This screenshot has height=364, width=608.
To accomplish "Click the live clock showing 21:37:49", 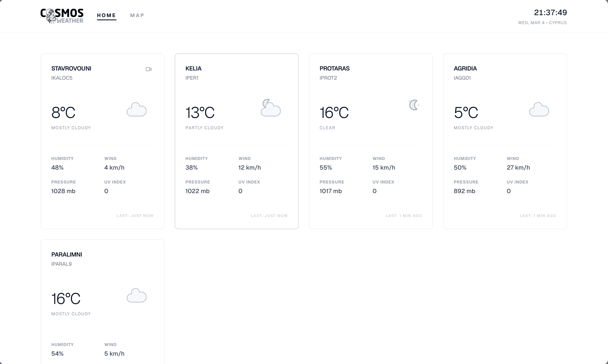I will tap(550, 13).
